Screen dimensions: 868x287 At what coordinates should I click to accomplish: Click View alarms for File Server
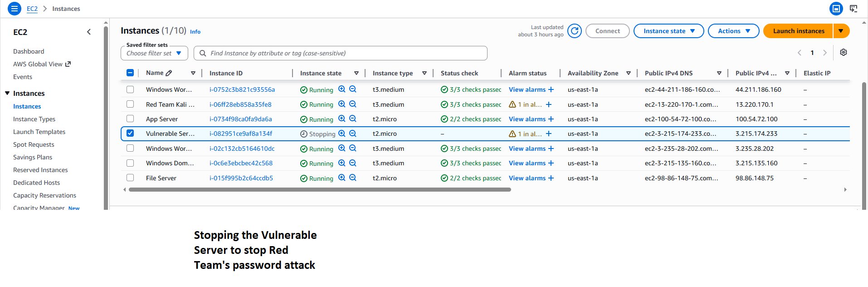click(x=527, y=178)
